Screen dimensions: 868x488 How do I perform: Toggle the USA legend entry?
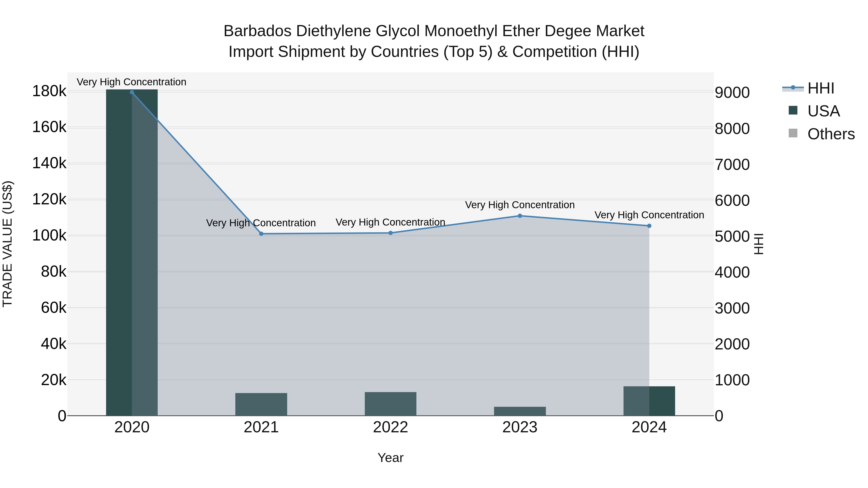814,111
